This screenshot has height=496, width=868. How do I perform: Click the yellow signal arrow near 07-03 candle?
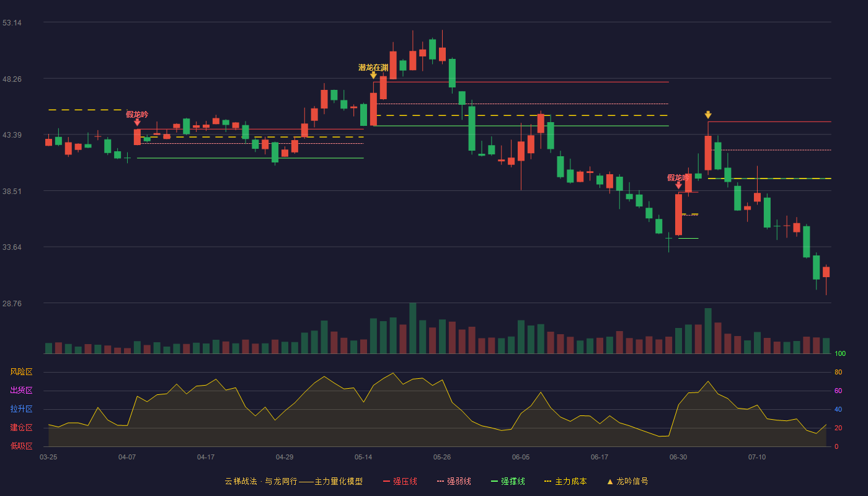click(708, 115)
